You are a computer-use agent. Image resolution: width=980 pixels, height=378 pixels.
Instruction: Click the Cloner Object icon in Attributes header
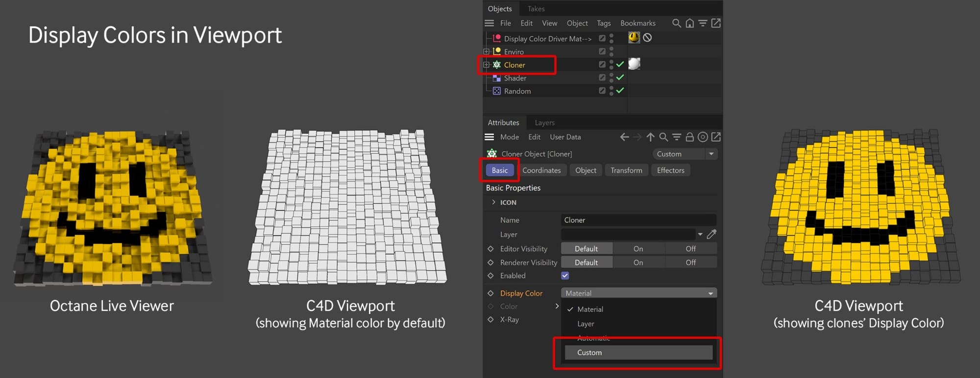click(491, 153)
